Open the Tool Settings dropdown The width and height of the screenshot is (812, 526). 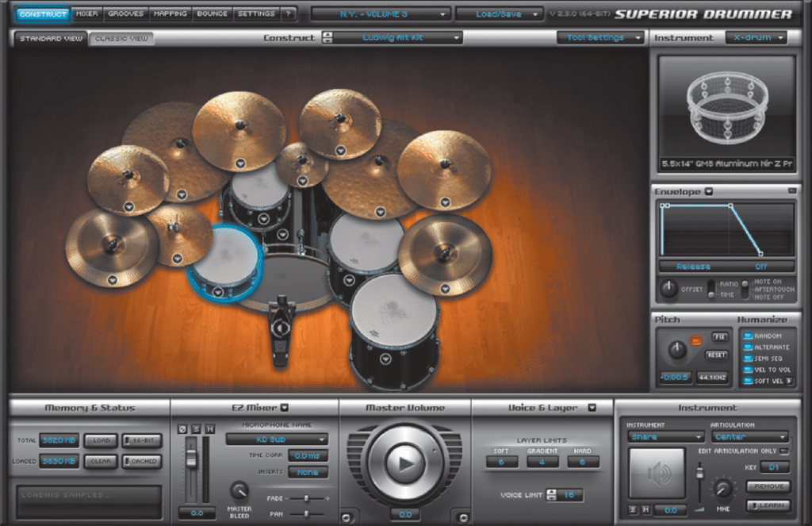click(x=600, y=37)
